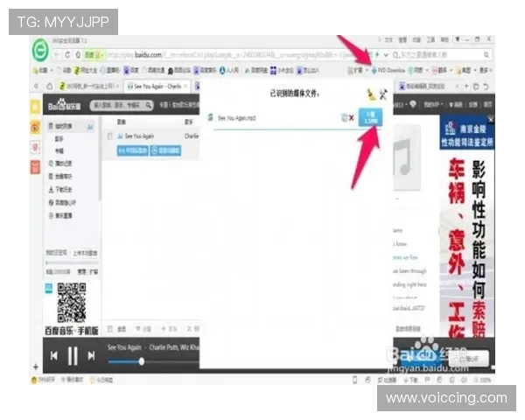Click the 添加 add button below list
Screen dimensions: 525x420
tap(169, 329)
